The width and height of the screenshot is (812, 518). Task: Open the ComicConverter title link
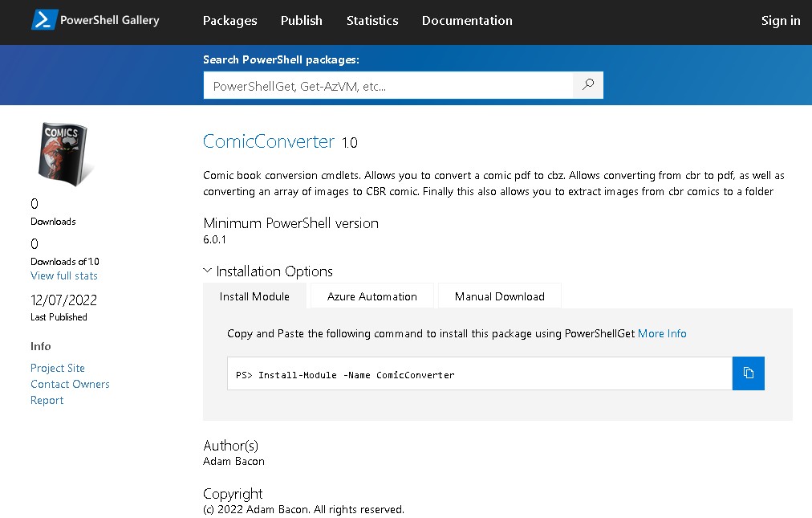[x=269, y=141]
